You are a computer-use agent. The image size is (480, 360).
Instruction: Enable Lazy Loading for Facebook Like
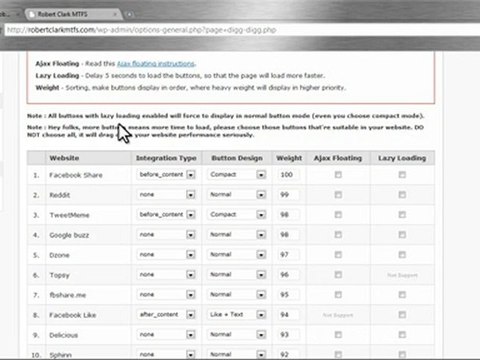pos(402,315)
